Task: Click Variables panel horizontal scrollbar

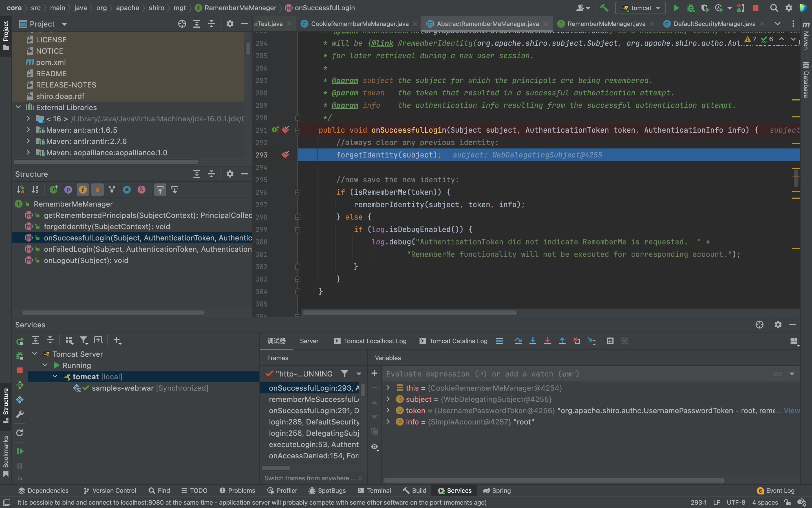Action: pyautogui.click(x=554, y=480)
